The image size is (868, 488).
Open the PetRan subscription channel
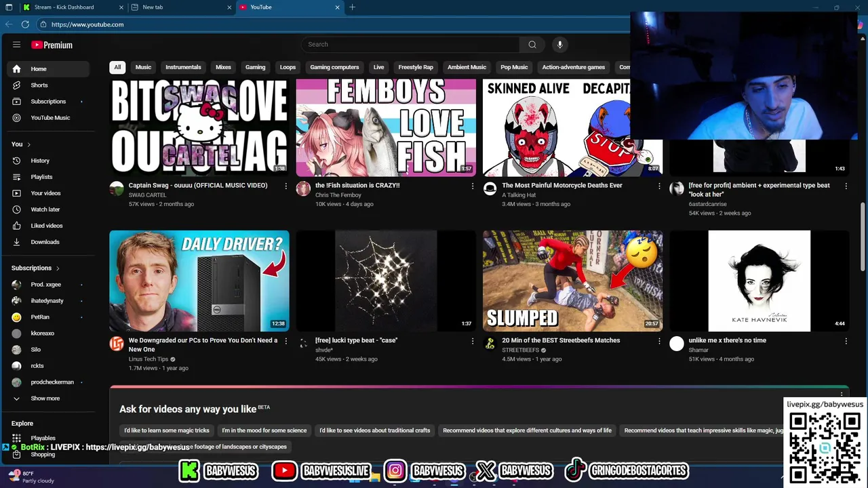click(x=48, y=317)
